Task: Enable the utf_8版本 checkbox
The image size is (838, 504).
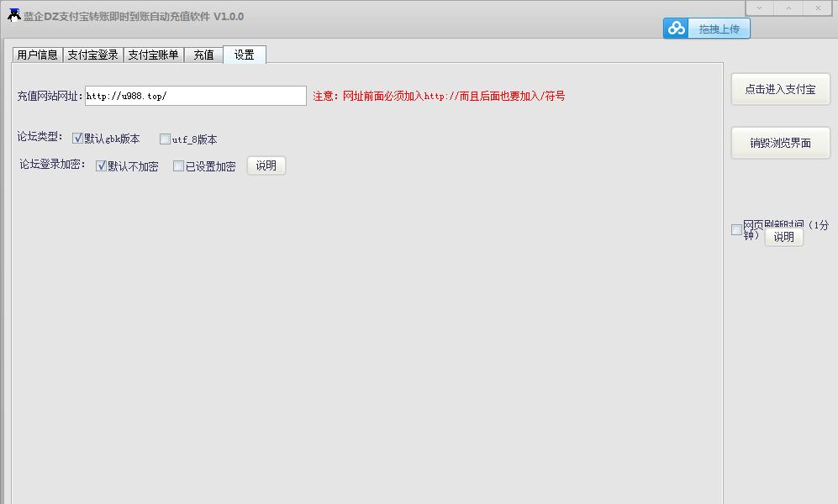Action: pyautogui.click(x=165, y=139)
